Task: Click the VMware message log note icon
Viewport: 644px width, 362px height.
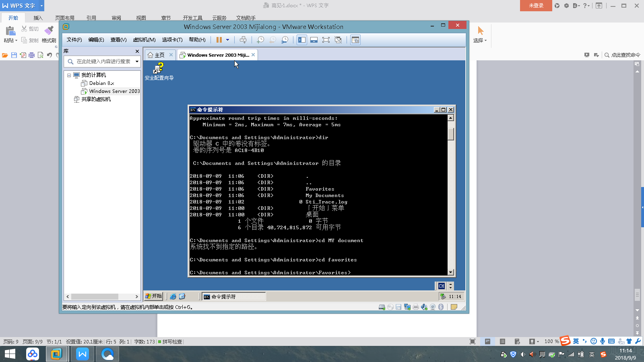Action: [454, 307]
